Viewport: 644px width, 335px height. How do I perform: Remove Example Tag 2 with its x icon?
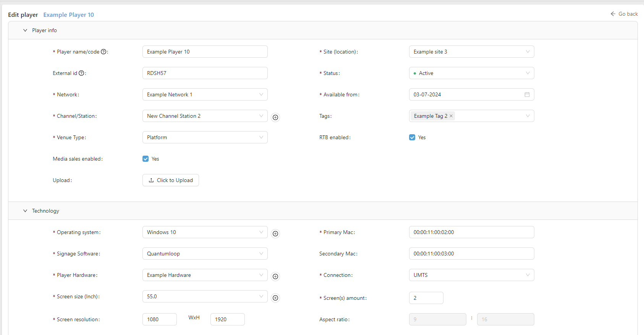pos(451,116)
